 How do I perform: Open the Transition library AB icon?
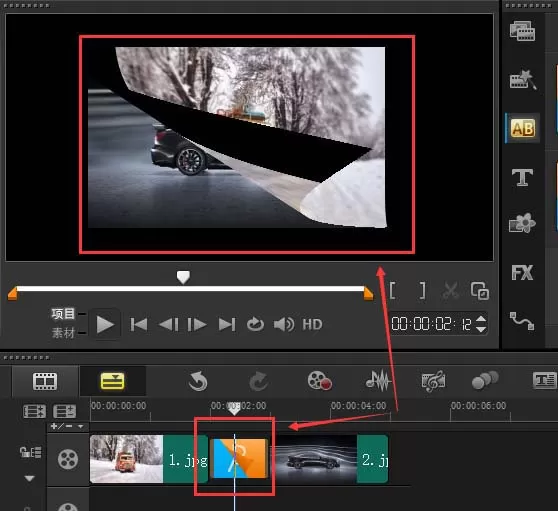point(522,128)
